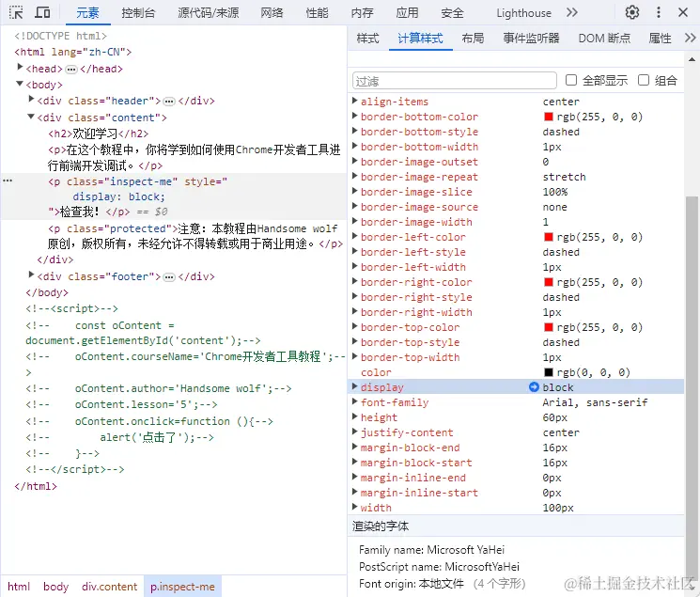Expand ellipsis badge in header div
The height and width of the screenshot is (597, 700).
pos(169,102)
